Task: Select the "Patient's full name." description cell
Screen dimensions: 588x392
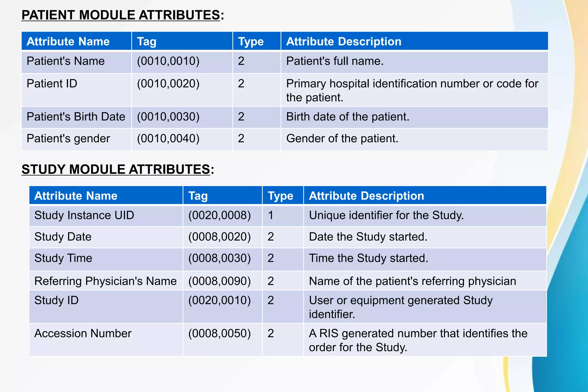Action: tap(335, 61)
